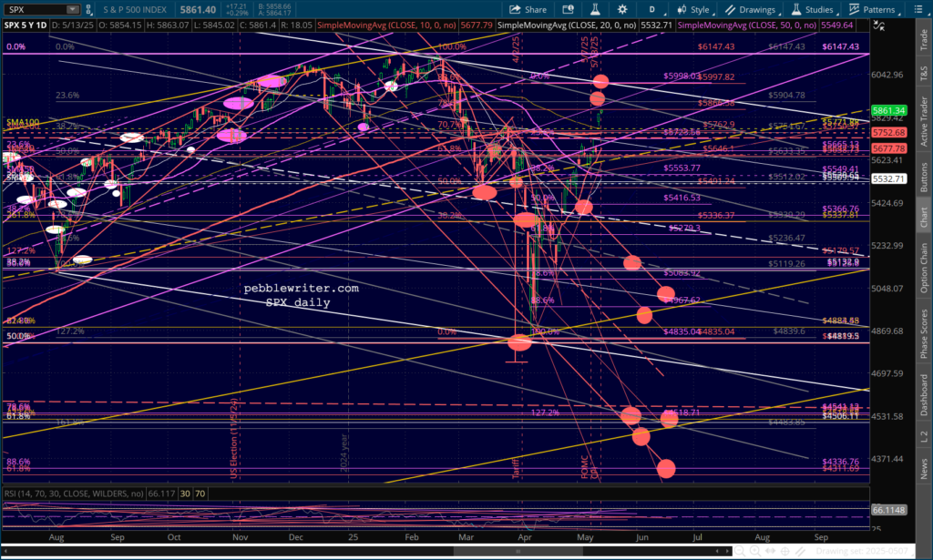The width and height of the screenshot is (933, 560).
Task: Switch to the Option Chain side tab
Action: [x=923, y=268]
